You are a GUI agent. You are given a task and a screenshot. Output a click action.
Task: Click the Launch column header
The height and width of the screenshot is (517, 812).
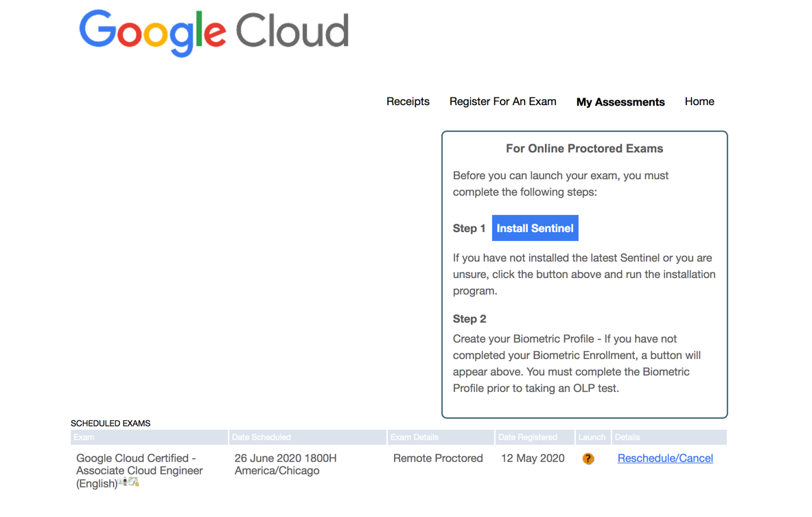593,437
